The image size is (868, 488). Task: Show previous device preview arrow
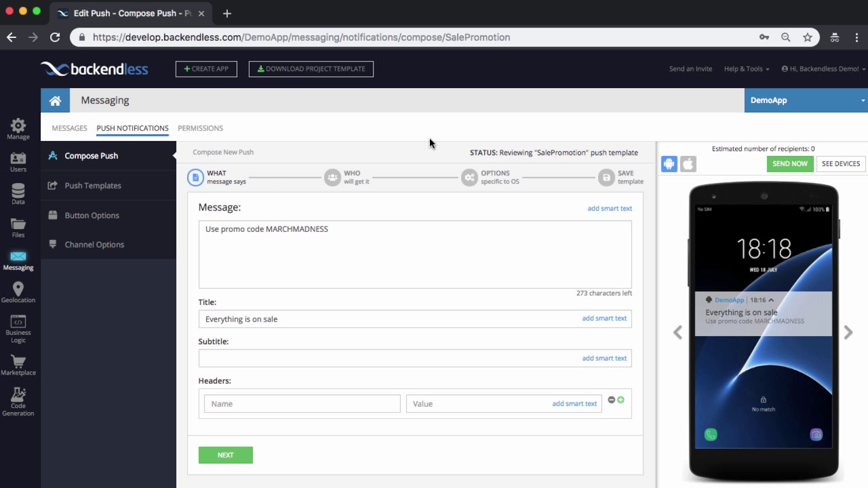[x=677, y=332]
